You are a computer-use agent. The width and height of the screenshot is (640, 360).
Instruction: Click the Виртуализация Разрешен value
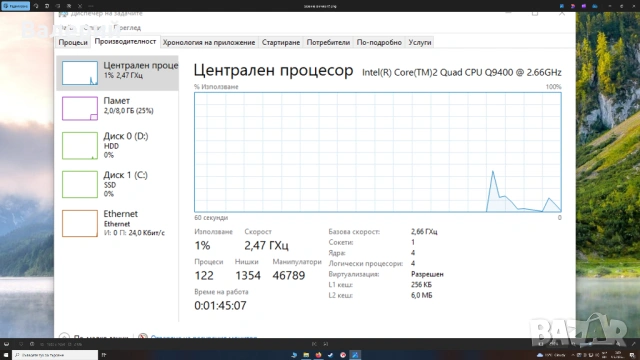(427, 274)
